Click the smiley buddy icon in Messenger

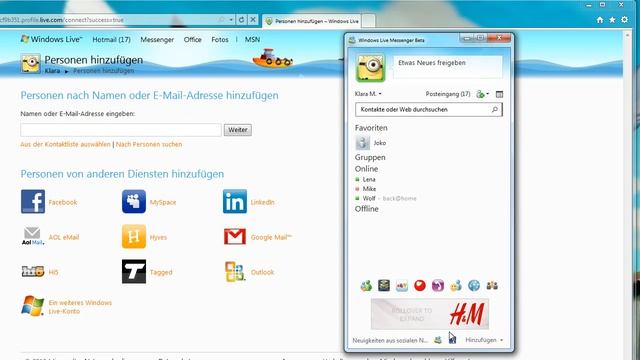pos(456,286)
